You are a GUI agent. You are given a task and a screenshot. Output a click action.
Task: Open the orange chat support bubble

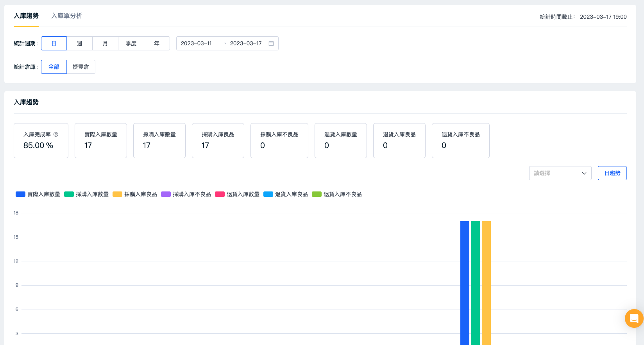634,318
